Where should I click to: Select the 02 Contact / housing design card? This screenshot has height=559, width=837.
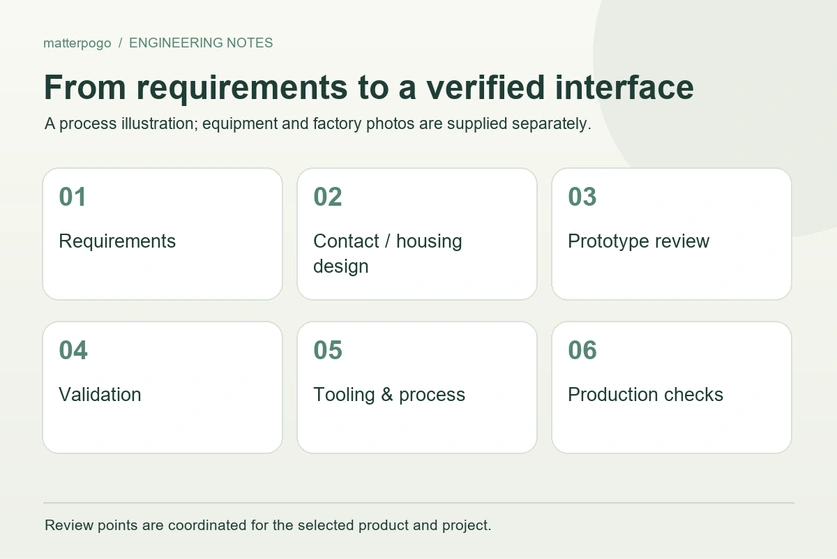pyautogui.click(x=417, y=234)
